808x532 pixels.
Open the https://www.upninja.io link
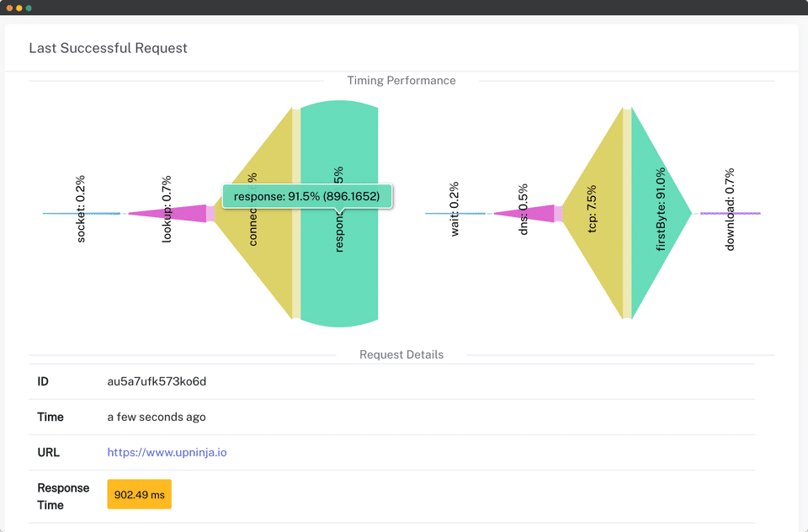[x=167, y=452]
